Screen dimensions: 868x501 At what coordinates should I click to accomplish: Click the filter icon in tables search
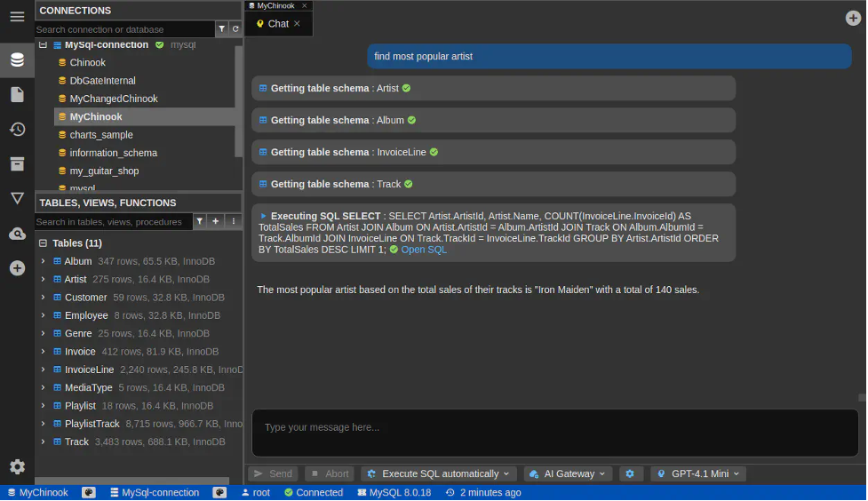[199, 221]
